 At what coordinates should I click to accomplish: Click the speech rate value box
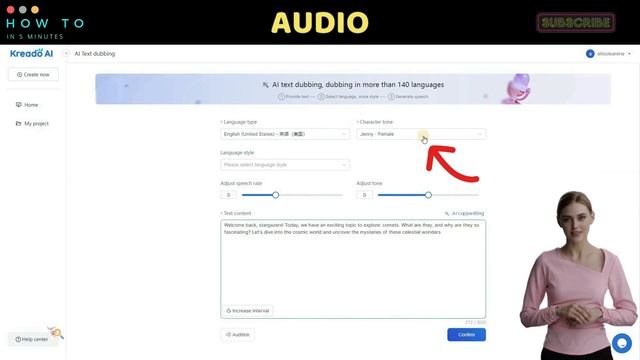tap(229, 195)
